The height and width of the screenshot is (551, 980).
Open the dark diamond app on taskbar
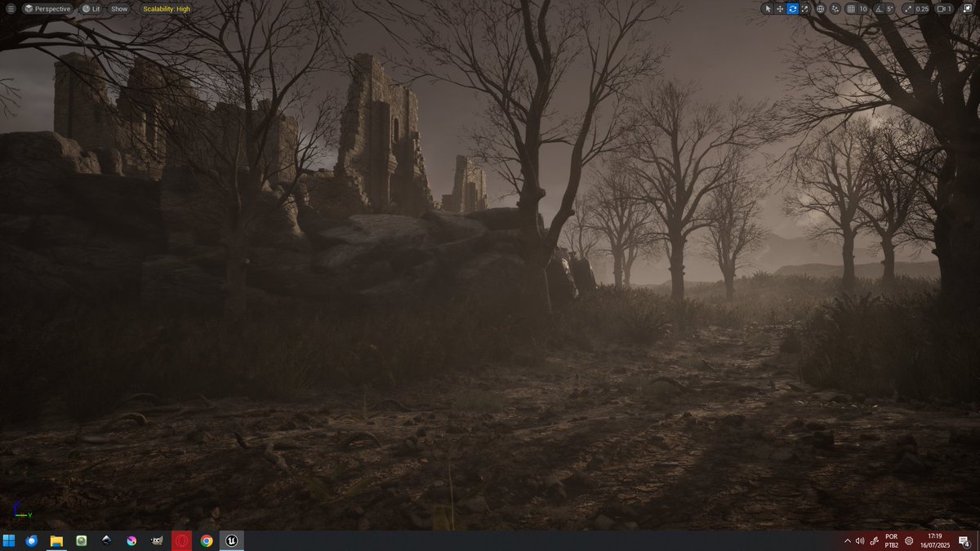(106, 540)
